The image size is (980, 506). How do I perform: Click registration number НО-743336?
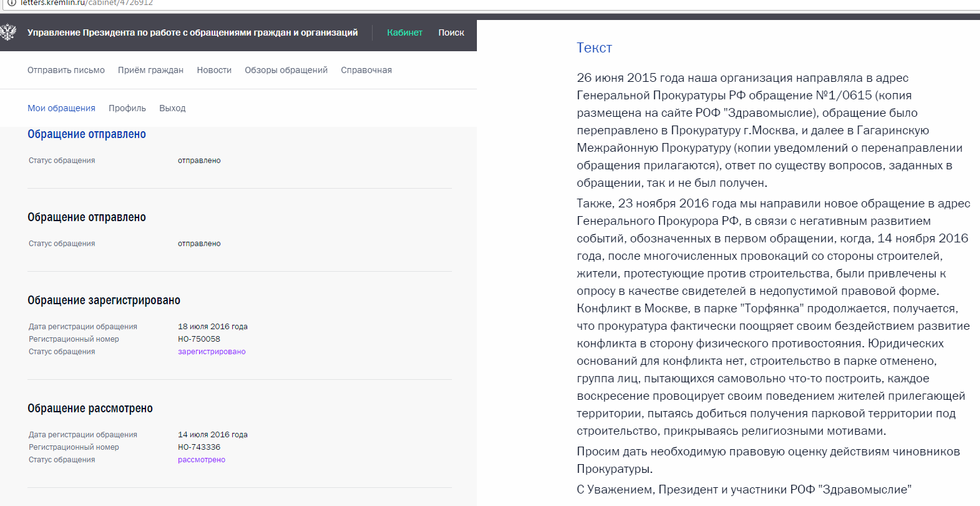(x=199, y=447)
